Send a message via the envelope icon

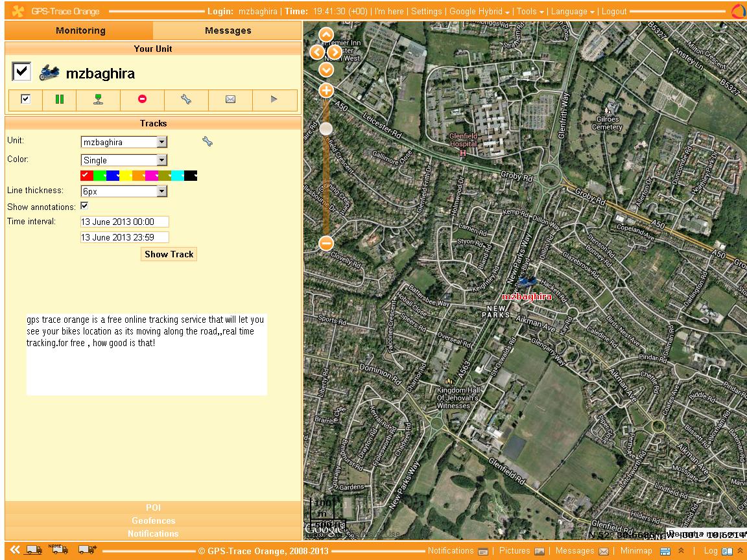pos(230,99)
